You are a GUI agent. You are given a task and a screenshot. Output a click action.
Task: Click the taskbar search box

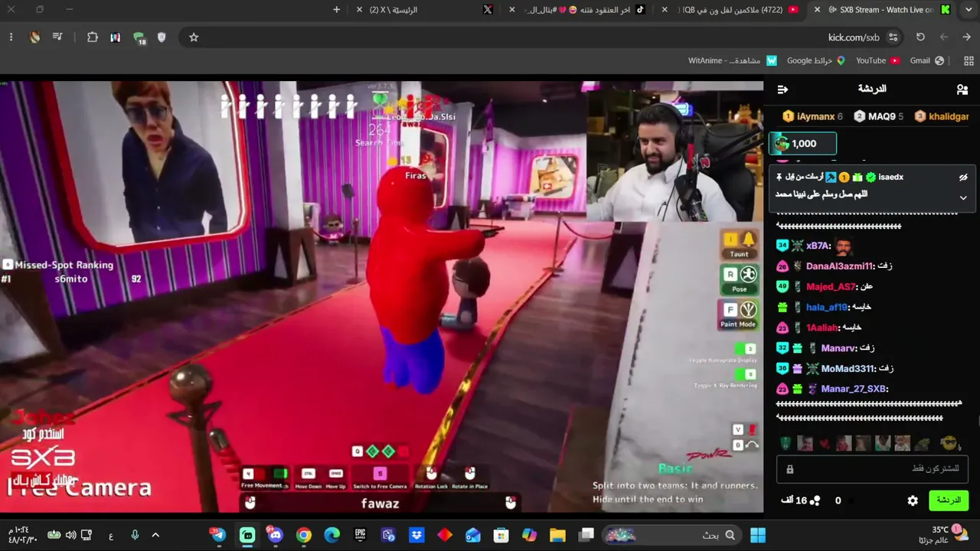tap(671, 535)
